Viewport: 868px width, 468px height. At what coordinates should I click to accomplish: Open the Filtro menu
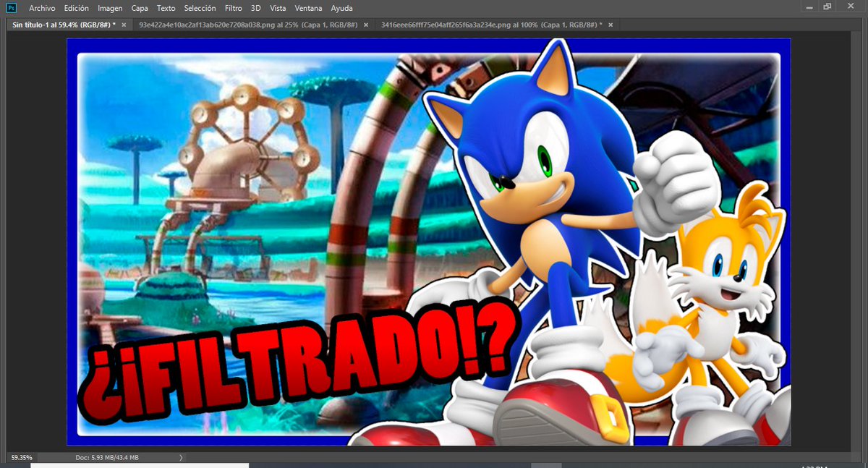233,8
